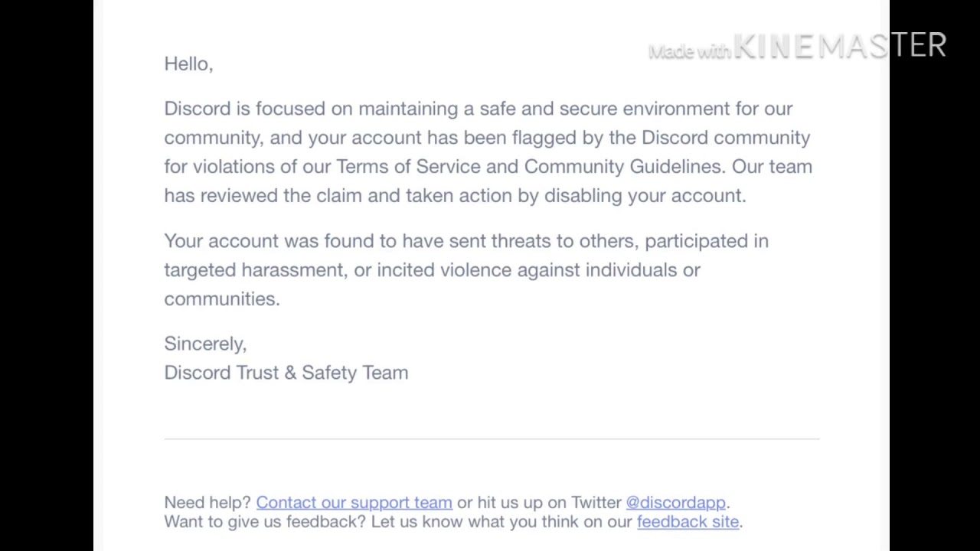Viewport: 980px width, 551px height.
Task: Click the Terms of Service phrase
Action: 407,167
